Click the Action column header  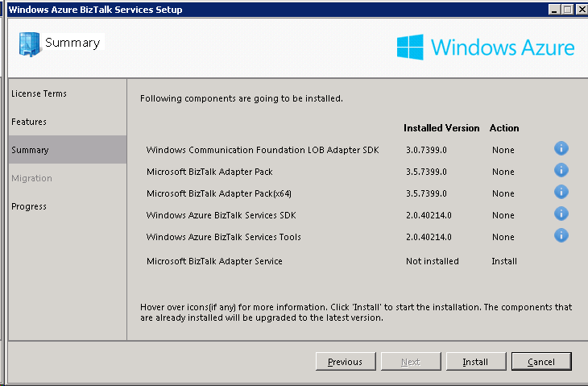click(504, 128)
